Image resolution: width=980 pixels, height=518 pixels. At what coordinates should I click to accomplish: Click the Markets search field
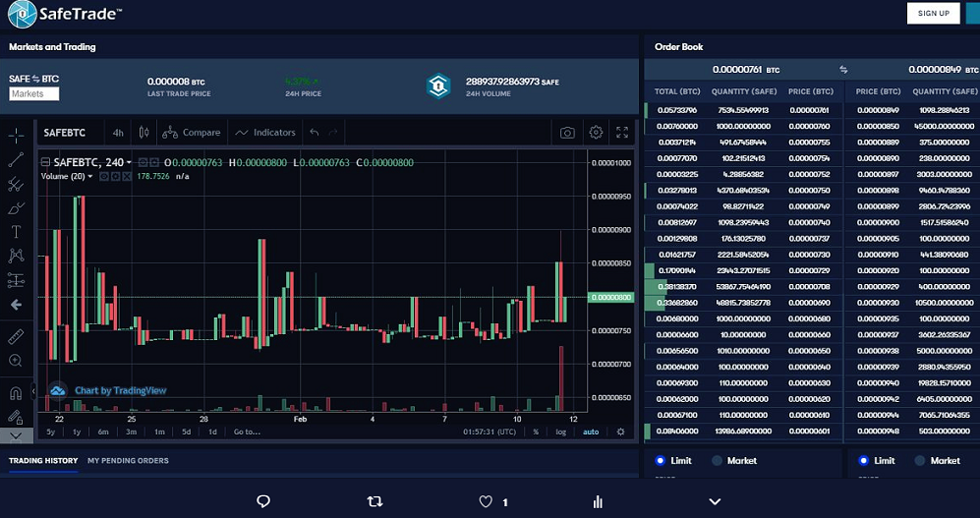[33, 93]
